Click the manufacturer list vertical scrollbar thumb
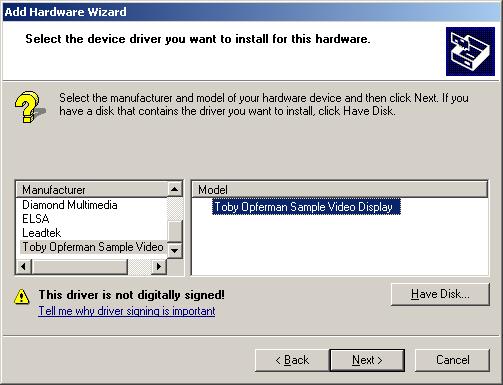Image resolution: width=503 pixels, height=385 pixels. pos(175,232)
